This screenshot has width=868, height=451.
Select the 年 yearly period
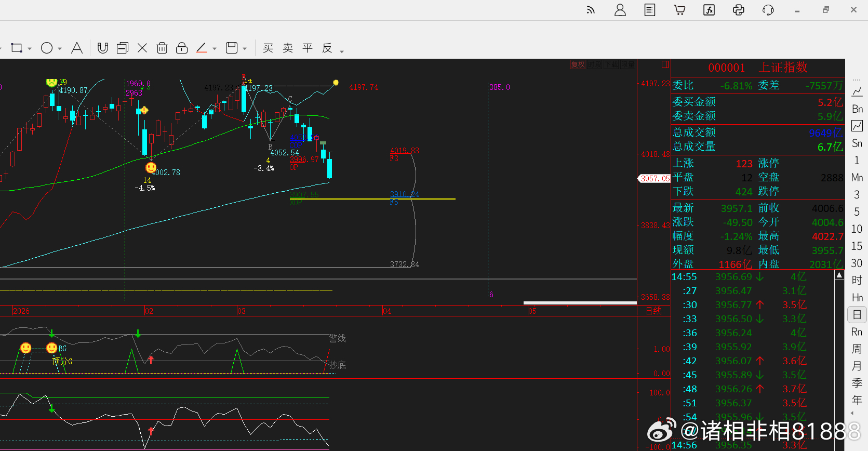point(857,400)
